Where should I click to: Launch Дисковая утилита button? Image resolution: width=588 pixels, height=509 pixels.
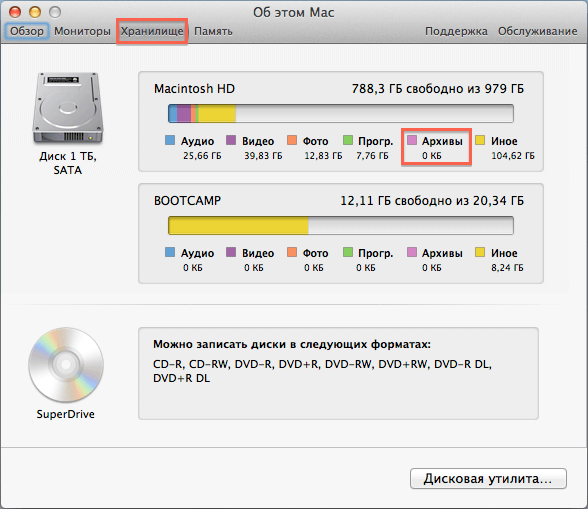point(488,478)
